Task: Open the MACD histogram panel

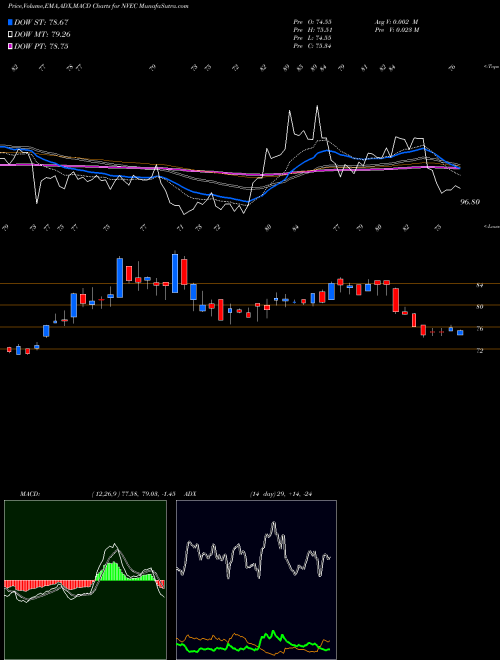Action: pyautogui.click(x=85, y=580)
